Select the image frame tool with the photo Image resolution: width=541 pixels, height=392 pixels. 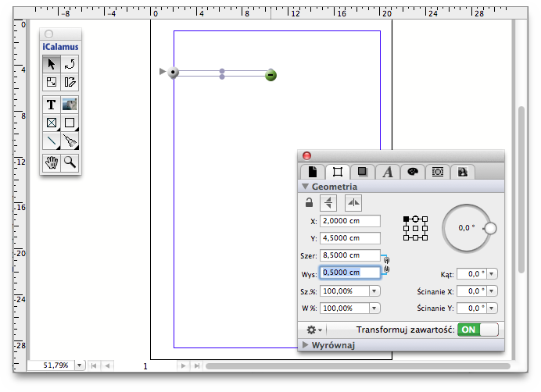click(70, 105)
